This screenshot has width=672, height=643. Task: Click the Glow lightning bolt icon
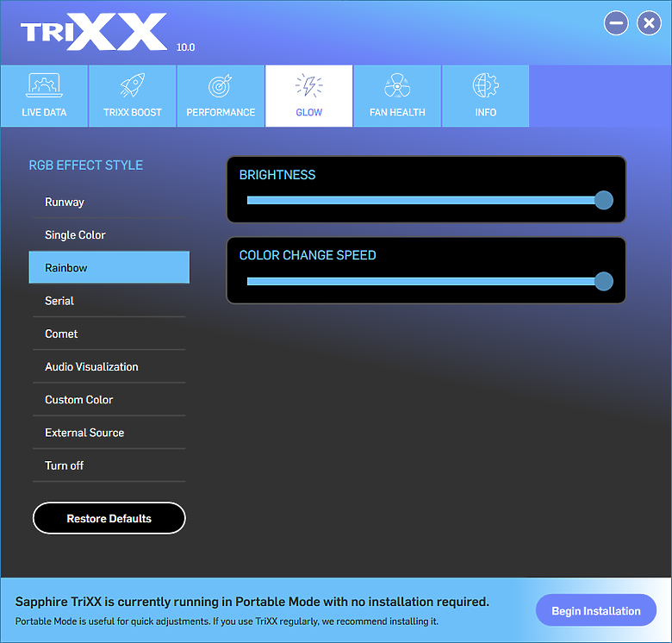[309, 85]
